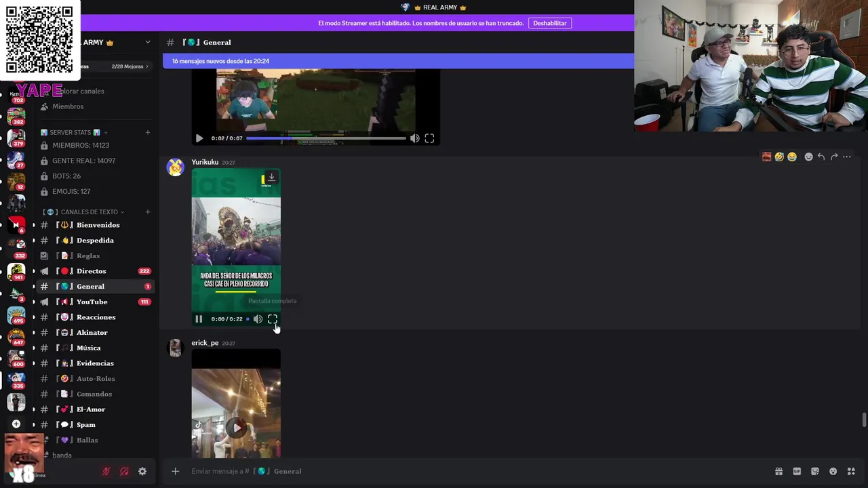Open the apps launcher icon
Image resolution: width=868 pixels, height=488 pixels.
(x=851, y=471)
